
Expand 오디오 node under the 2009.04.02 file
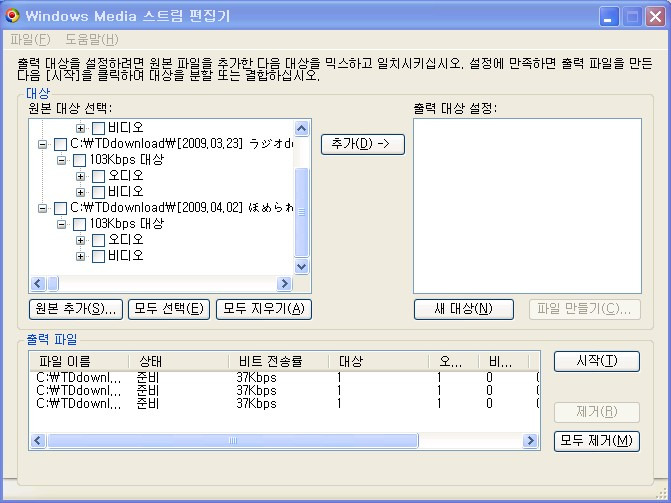pos(80,240)
